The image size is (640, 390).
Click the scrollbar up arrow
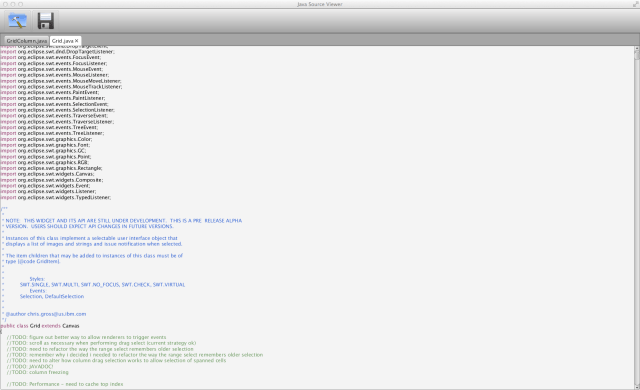pos(637,48)
